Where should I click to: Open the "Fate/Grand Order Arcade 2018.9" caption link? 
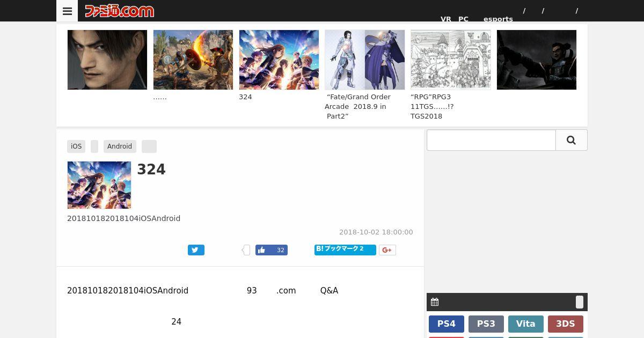[x=358, y=107]
